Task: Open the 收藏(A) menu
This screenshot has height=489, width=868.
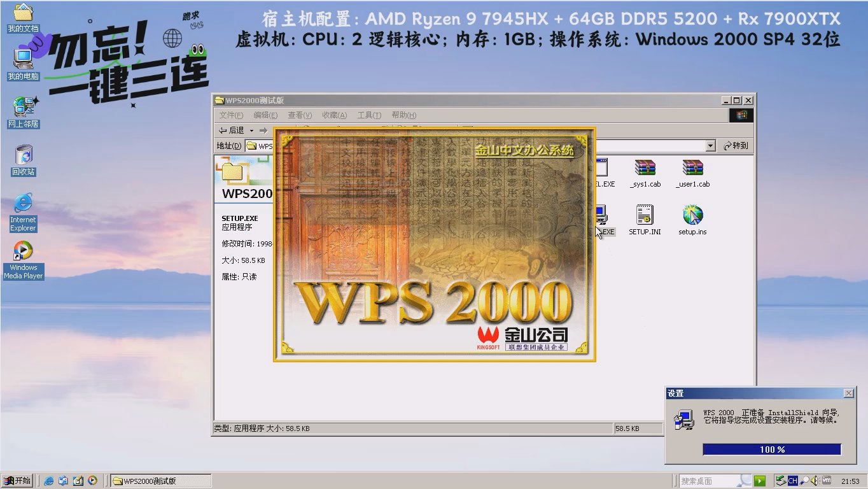Action: pyautogui.click(x=334, y=115)
